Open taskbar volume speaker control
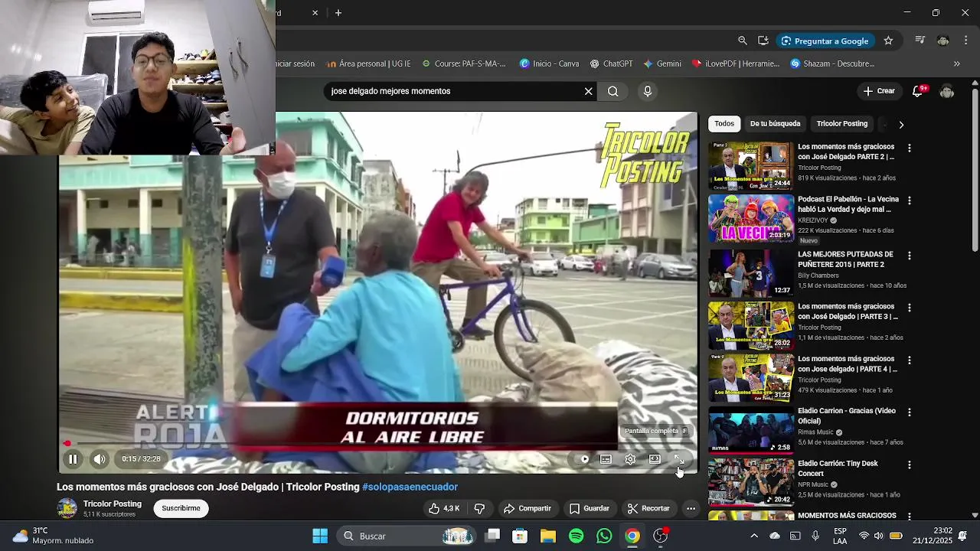 tap(878, 536)
